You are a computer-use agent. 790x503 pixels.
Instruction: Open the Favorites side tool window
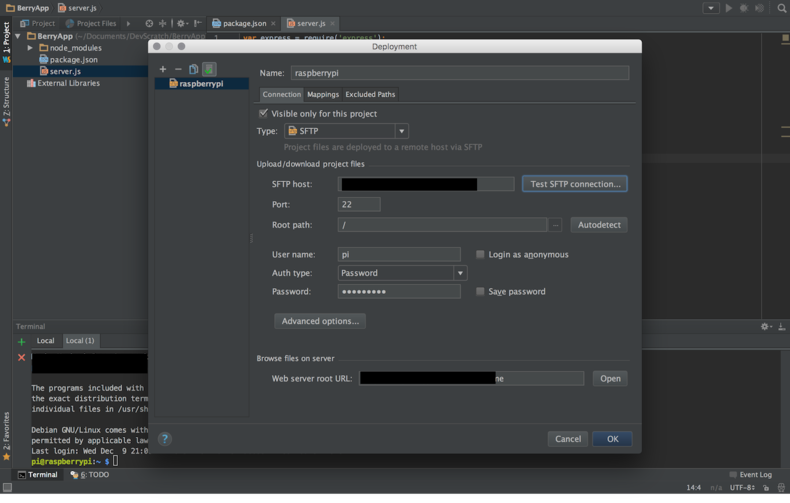[x=6, y=437]
